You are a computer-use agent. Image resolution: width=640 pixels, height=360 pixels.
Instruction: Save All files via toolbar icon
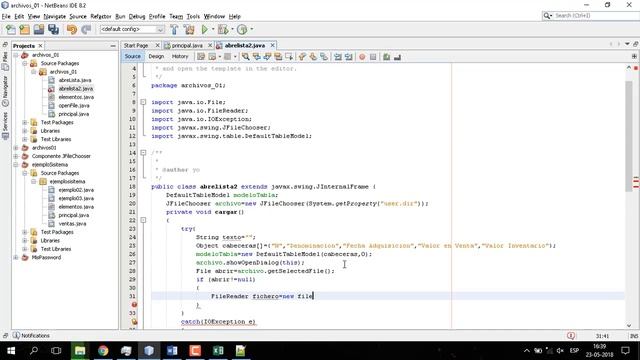pos(53,29)
